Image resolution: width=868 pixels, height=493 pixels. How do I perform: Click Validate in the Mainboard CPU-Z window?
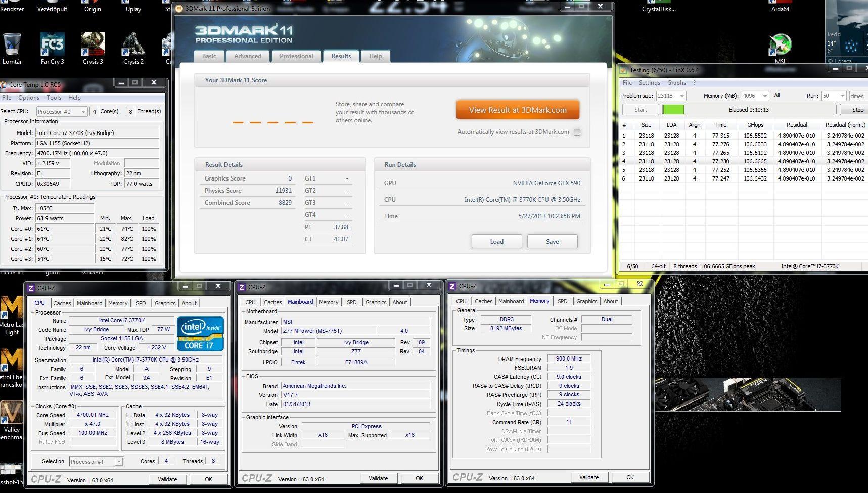click(378, 478)
